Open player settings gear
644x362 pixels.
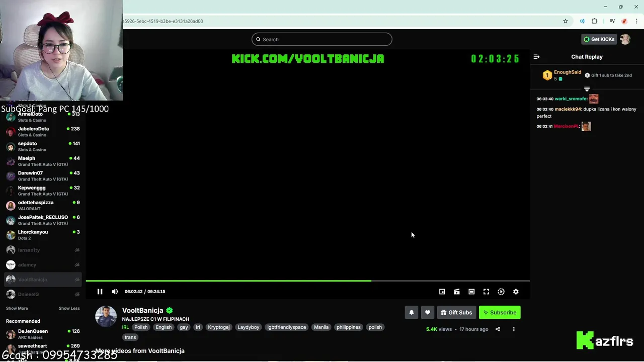coord(516,292)
